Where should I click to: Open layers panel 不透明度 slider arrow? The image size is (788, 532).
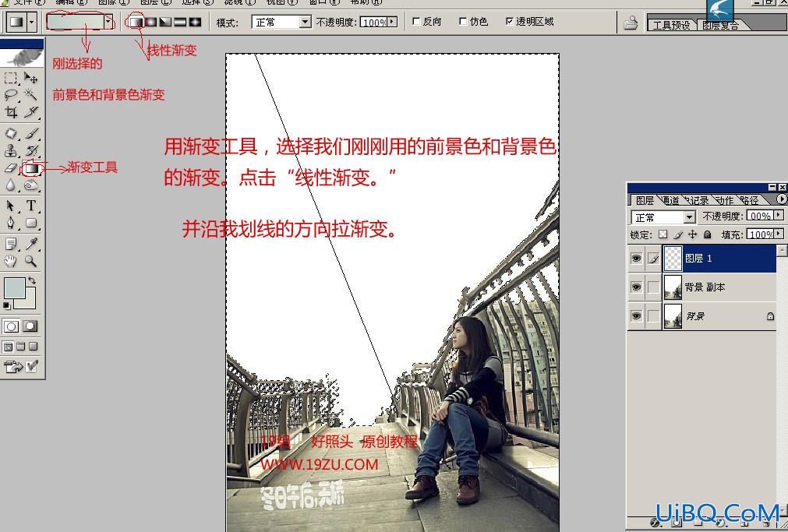pyautogui.click(x=779, y=216)
